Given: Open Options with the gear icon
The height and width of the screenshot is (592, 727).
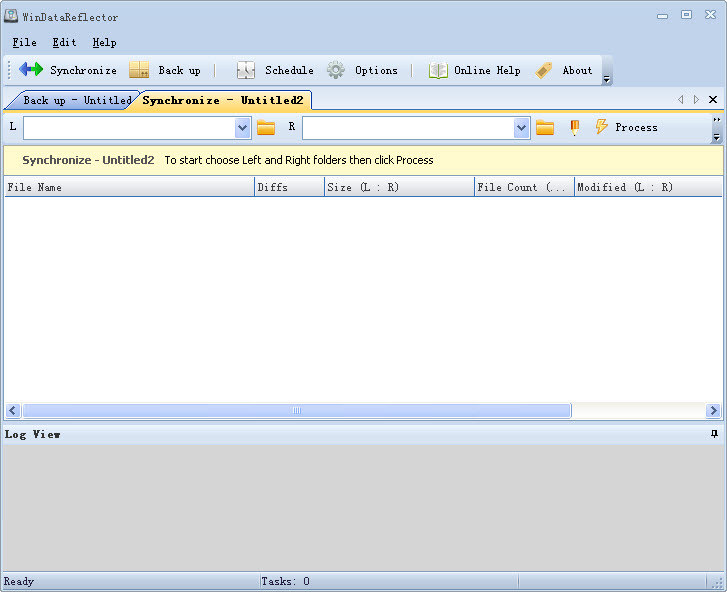Looking at the screenshot, I should pyautogui.click(x=337, y=70).
